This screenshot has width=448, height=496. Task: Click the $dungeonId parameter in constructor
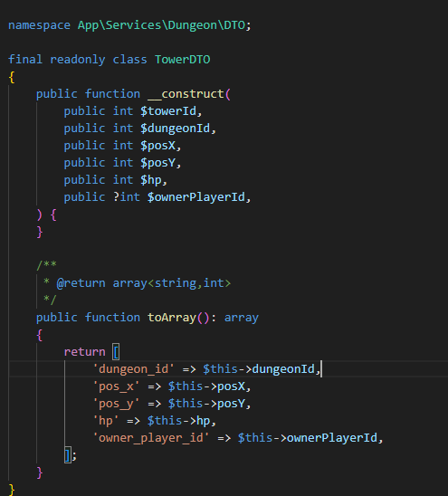[175, 129]
